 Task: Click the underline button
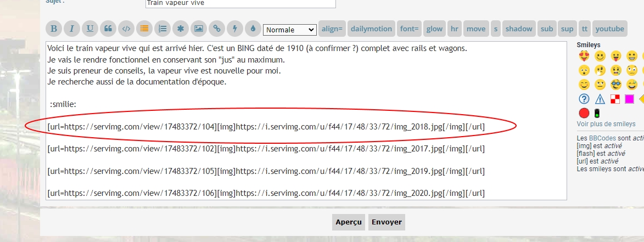(x=90, y=29)
